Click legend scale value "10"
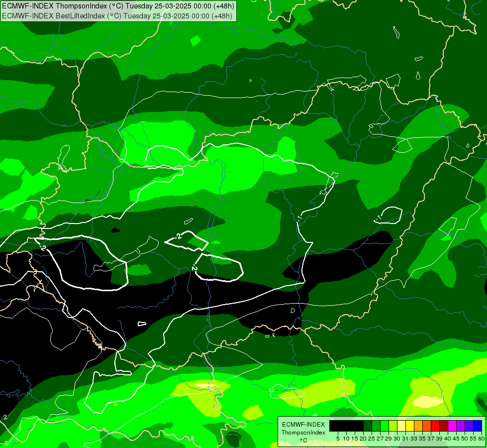The width and height of the screenshot is (487, 448). point(346,439)
